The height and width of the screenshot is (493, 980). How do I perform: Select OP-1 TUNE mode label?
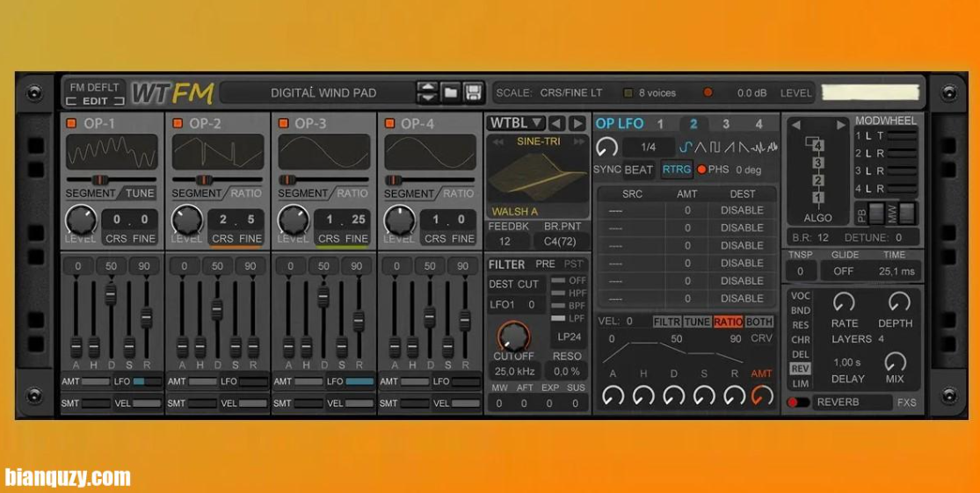pos(140,193)
